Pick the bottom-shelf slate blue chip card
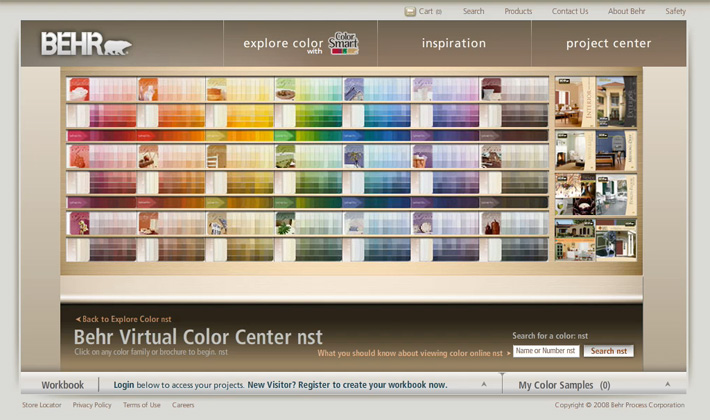The image size is (710, 420). [387, 250]
